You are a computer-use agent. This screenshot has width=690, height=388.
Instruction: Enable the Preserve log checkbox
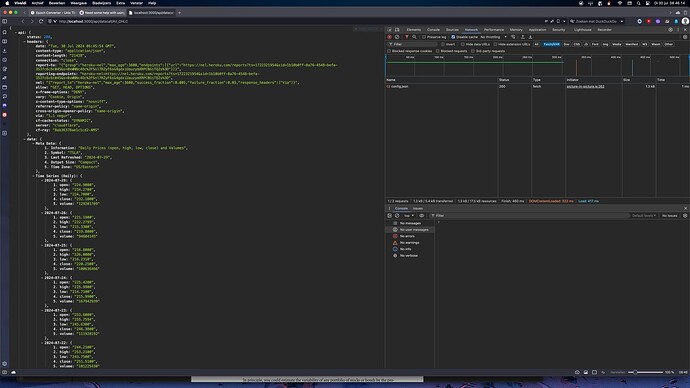(424, 37)
